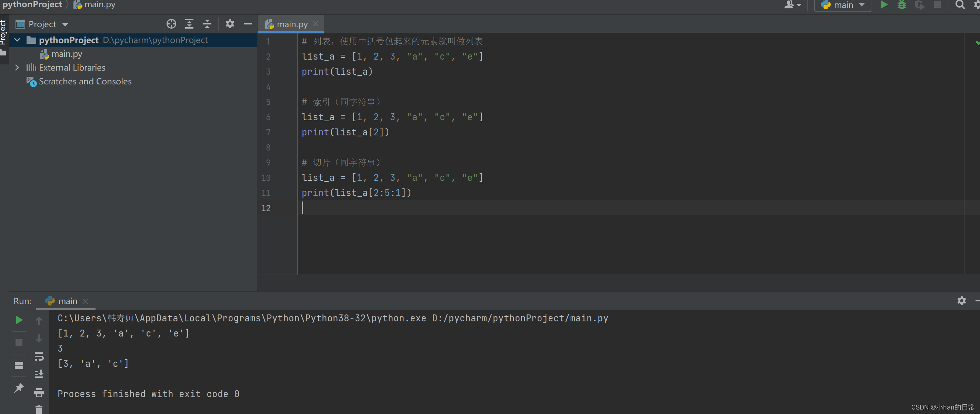Expand External Libraries tree node
The image size is (980, 414).
point(17,67)
